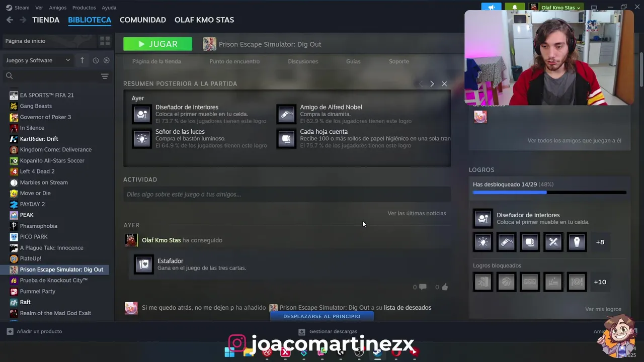Image resolution: width=644 pixels, height=362 pixels.
Task: Open Gestionar descargas
Action: 328,331
